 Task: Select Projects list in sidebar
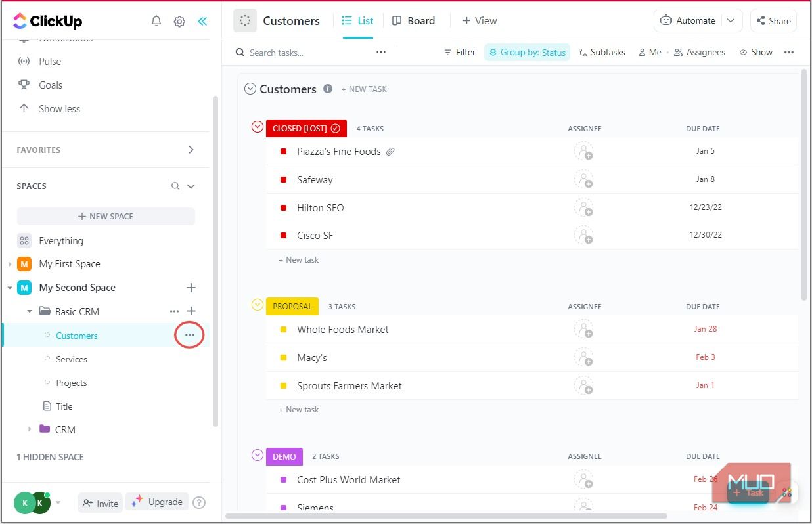tap(72, 383)
